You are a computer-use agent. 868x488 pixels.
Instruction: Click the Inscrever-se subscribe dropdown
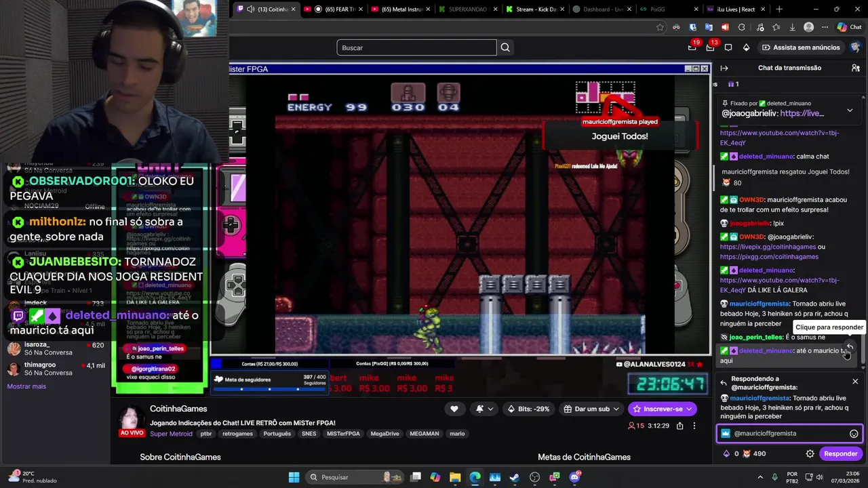click(662, 409)
